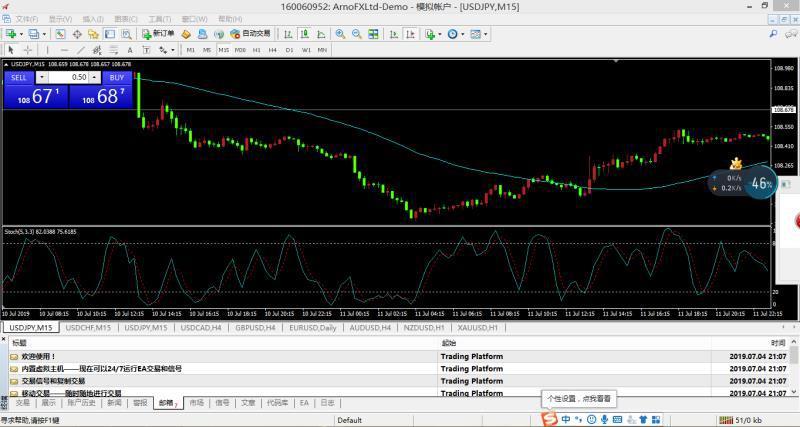Viewport: 800px width, 427px height.
Task: Open the 工具(T) menu
Action: 158,19
